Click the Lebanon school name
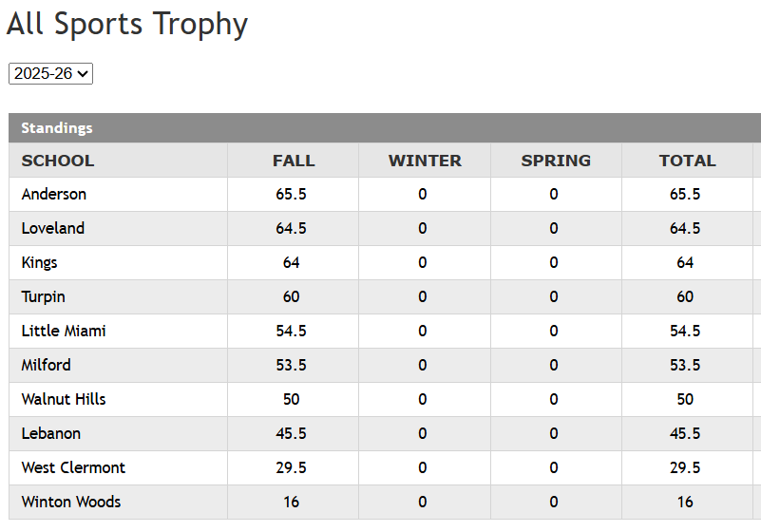761x532 pixels. 51,433
